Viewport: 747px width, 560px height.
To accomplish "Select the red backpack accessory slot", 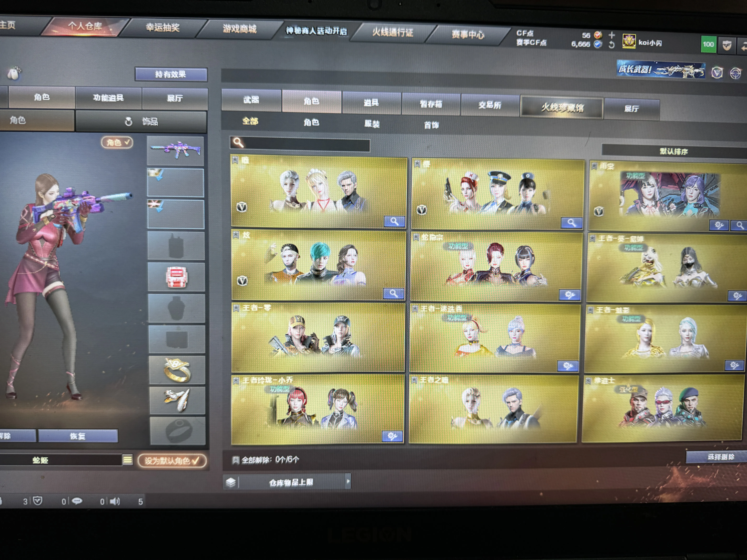I will [176, 277].
